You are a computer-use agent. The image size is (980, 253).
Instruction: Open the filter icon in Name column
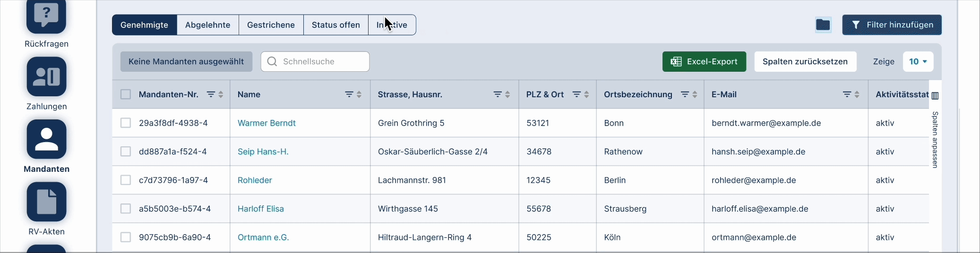[x=349, y=94]
